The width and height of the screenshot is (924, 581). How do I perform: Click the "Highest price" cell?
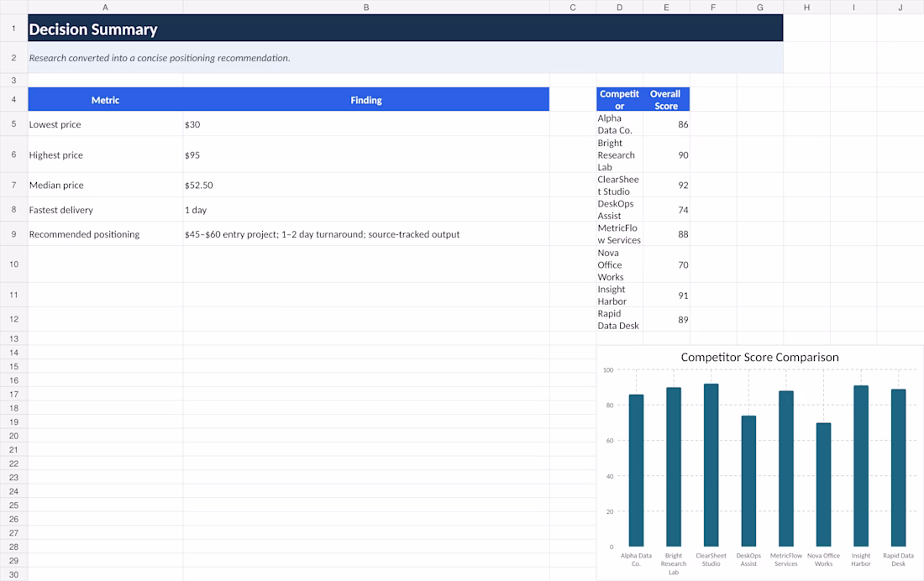(106, 155)
